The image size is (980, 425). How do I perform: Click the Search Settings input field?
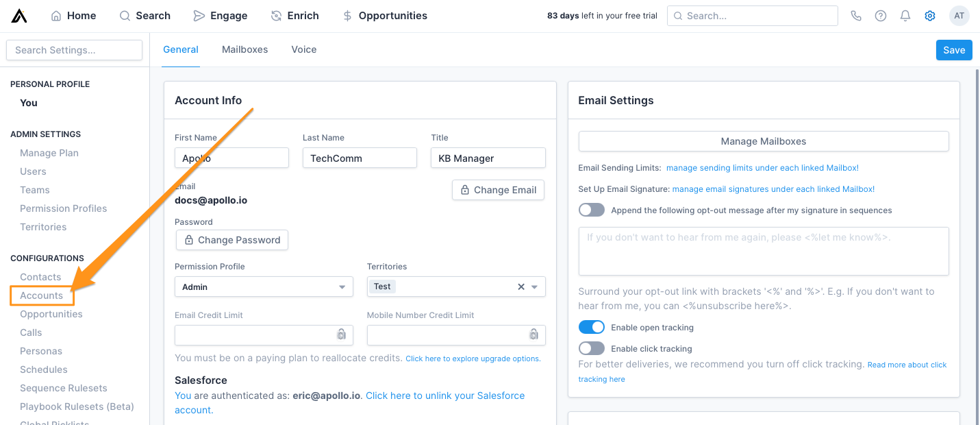[74, 49]
